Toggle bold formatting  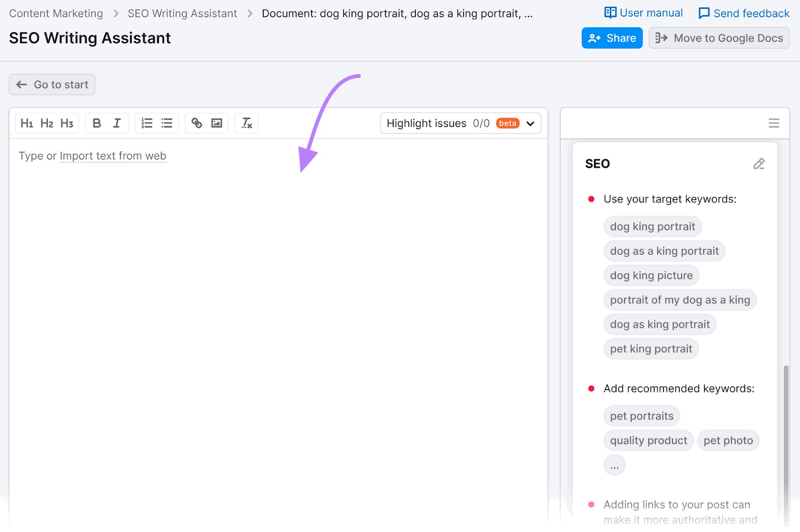click(96, 123)
